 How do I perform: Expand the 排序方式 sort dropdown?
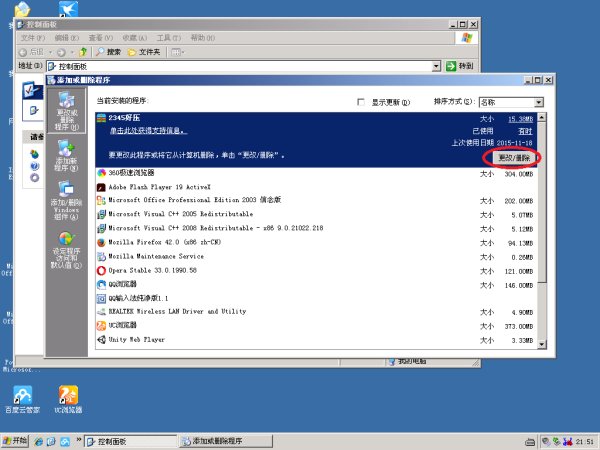click(x=538, y=102)
